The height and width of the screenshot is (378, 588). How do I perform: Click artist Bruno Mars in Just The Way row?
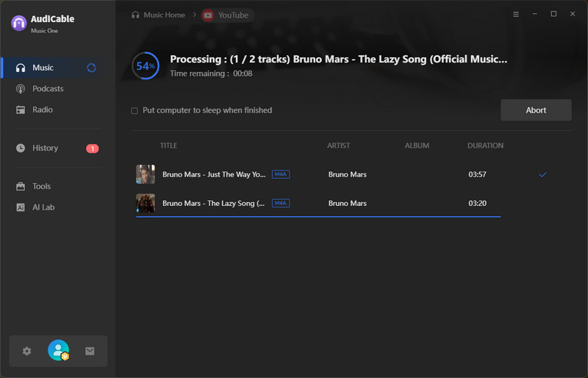pyautogui.click(x=347, y=174)
